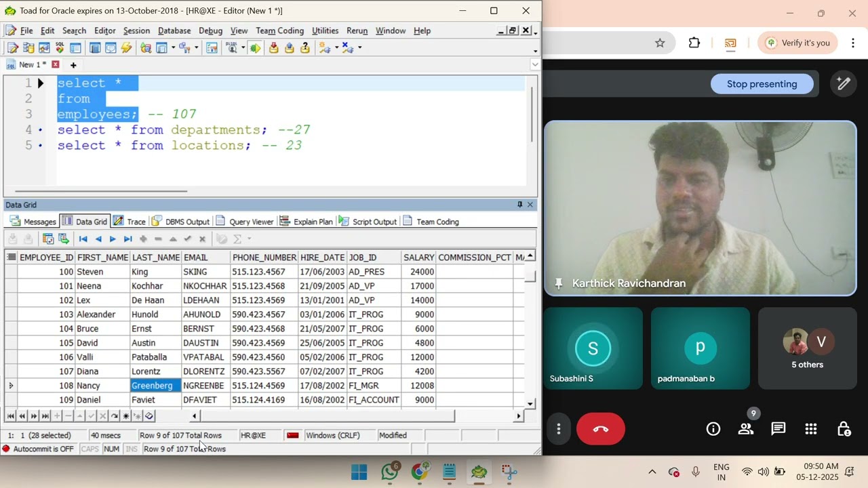This screenshot has width=868, height=488.
Task: Click Stop presenting button
Action: tap(762, 84)
